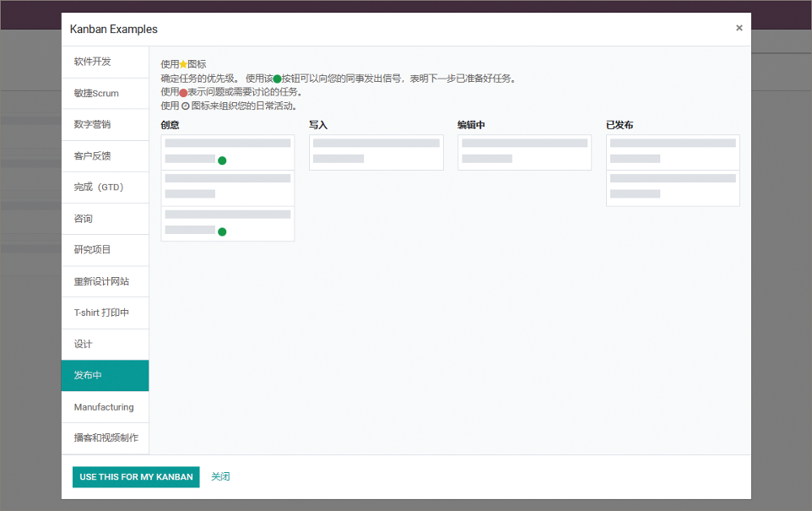812x511 pixels.
Task: Switch to 研究项目 tab
Action: tap(105, 250)
